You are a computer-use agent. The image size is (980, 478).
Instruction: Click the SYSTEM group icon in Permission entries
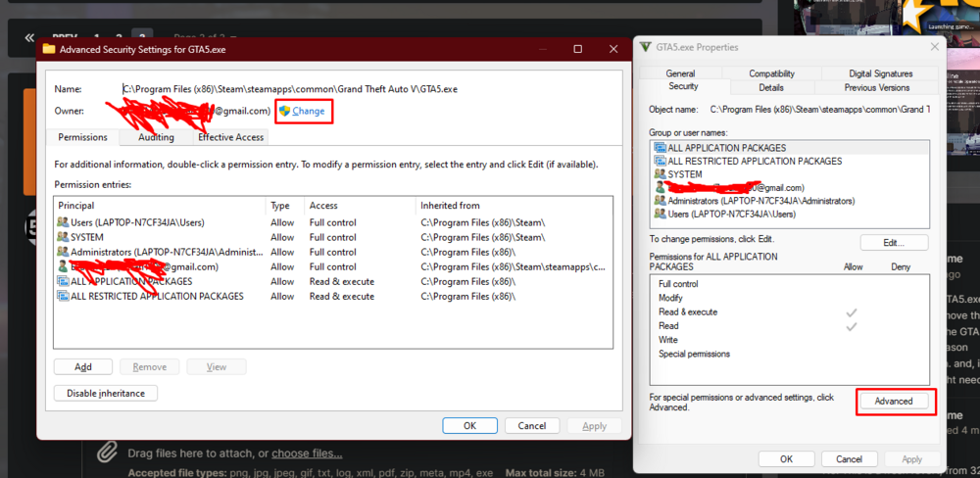[x=63, y=237]
